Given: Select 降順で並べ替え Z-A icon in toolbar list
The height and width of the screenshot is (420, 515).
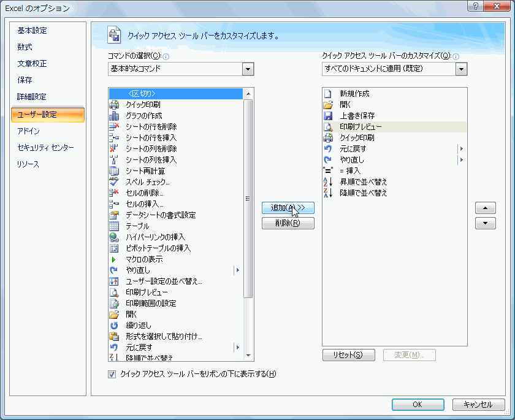Looking at the screenshot, I should pyautogui.click(x=328, y=193).
